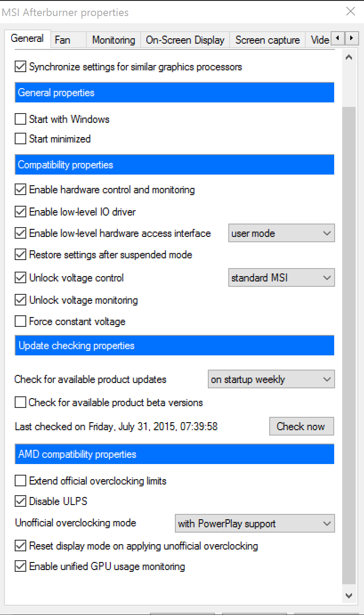Toggle Extend official overclocking limits
Image resolution: width=364 pixels, height=615 pixels.
(x=20, y=481)
